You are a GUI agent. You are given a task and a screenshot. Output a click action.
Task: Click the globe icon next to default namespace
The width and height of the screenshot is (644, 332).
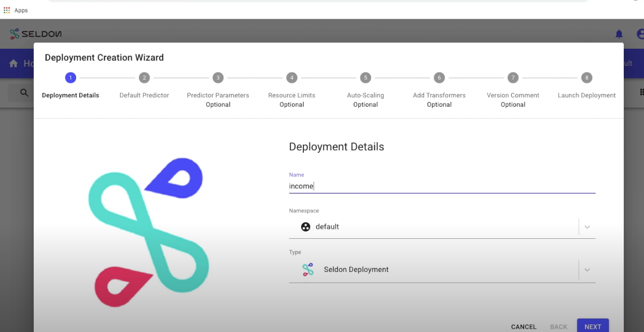pyautogui.click(x=305, y=226)
